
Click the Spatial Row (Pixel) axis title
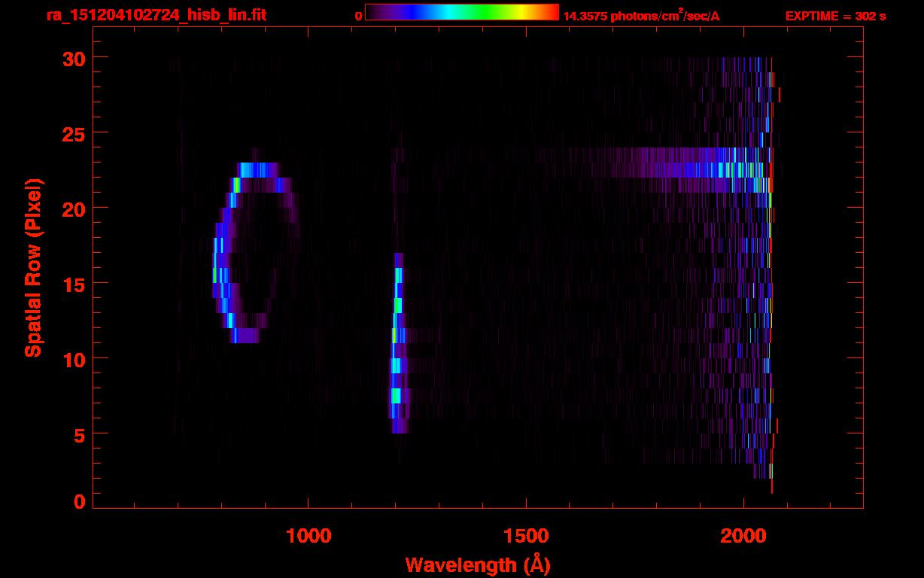point(34,267)
